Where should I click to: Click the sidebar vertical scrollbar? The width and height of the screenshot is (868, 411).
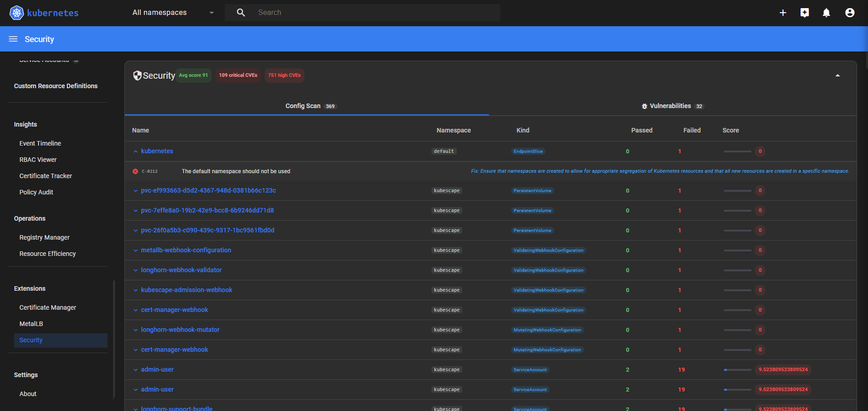114,339
